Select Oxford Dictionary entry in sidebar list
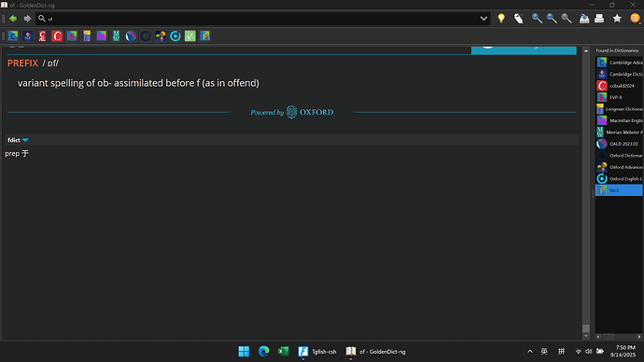644x362 pixels. (619, 156)
